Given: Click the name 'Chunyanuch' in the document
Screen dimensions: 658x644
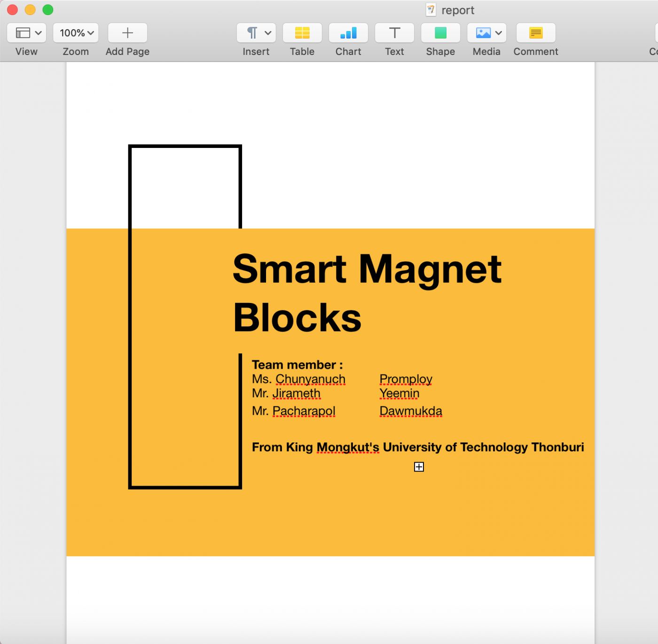Looking at the screenshot, I should pyautogui.click(x=310, y=379).
